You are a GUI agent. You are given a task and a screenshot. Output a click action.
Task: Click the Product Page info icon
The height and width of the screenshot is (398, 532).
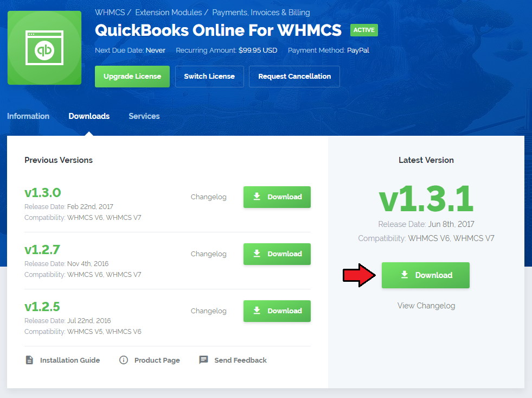click(x=124, y=360)
